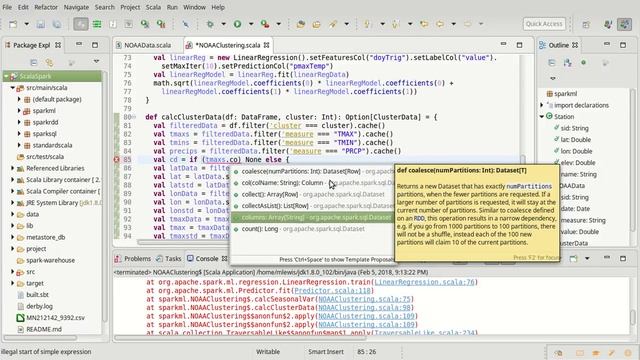Click the Outline collapse all icon
Image resolution: width=640 pixels, height=360 pixels.
552,62
